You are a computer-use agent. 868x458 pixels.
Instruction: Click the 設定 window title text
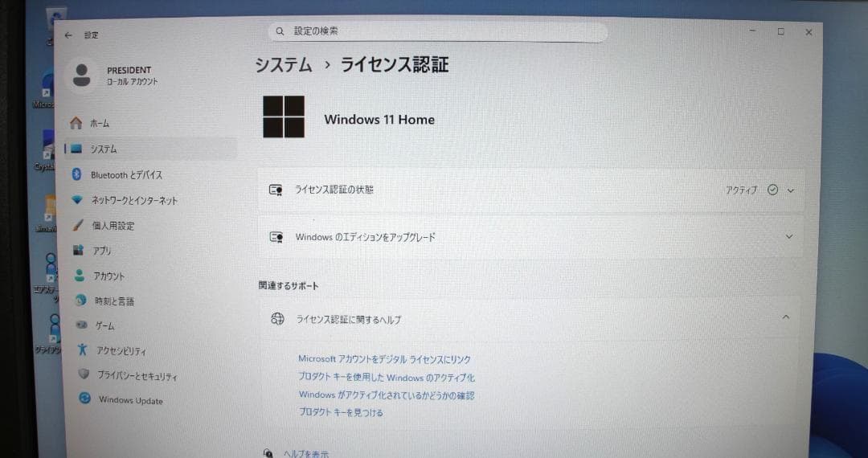92,35
